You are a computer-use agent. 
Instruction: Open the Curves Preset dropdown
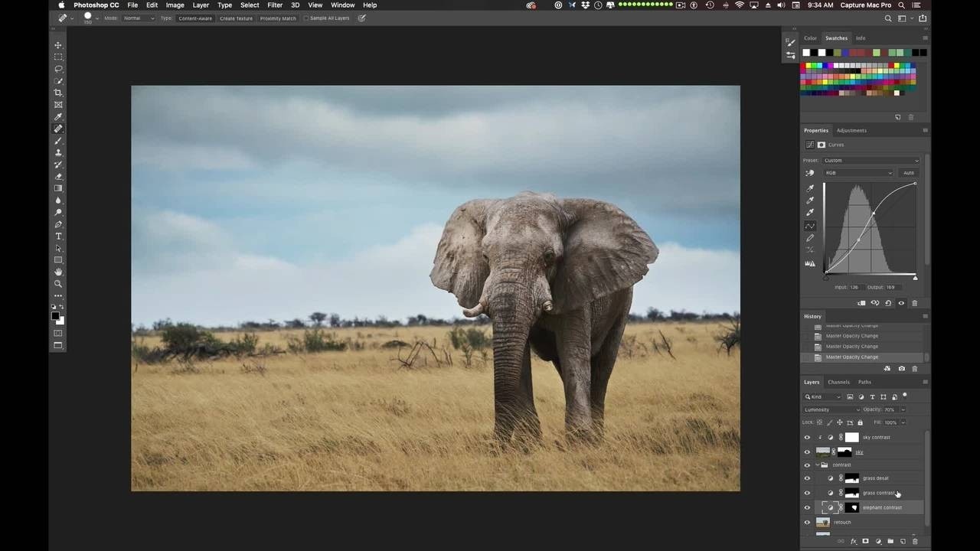(x=871, y=161)
